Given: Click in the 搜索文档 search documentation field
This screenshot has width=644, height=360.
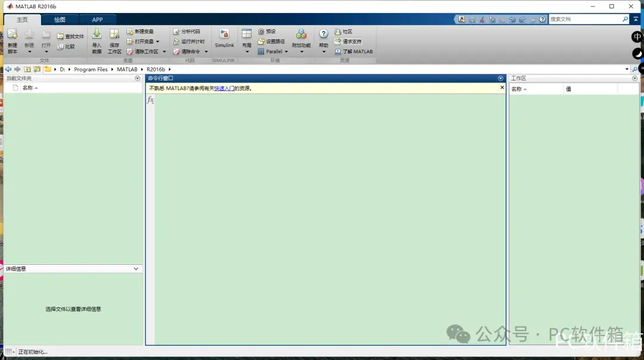Looking at the screenshot, I should click(x=586, y=19).
